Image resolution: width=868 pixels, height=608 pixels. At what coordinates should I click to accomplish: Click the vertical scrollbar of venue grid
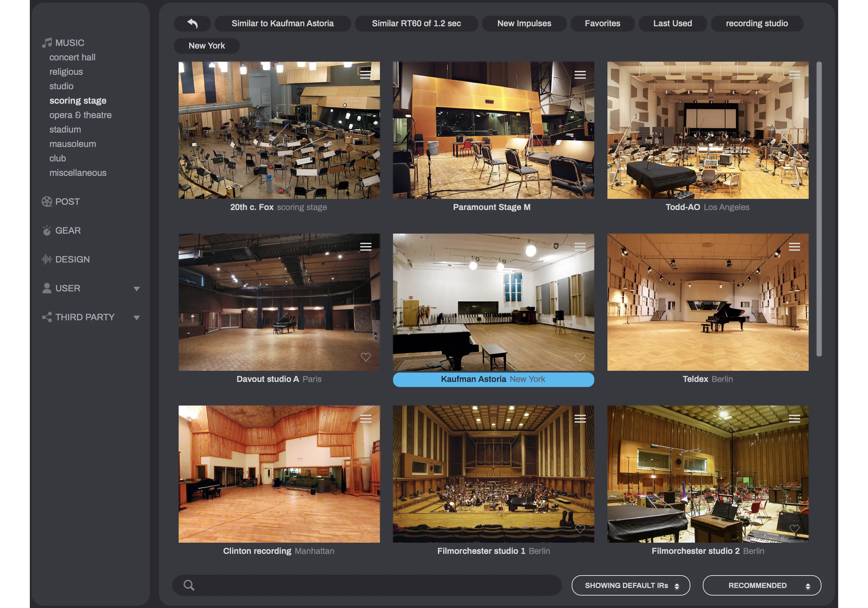(x=819, y=209)
